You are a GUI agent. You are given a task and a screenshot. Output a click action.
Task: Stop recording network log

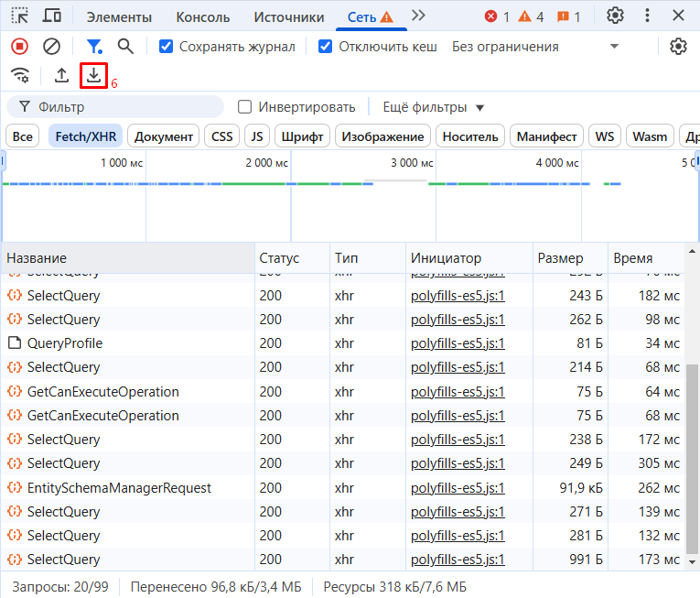[19, 46]
